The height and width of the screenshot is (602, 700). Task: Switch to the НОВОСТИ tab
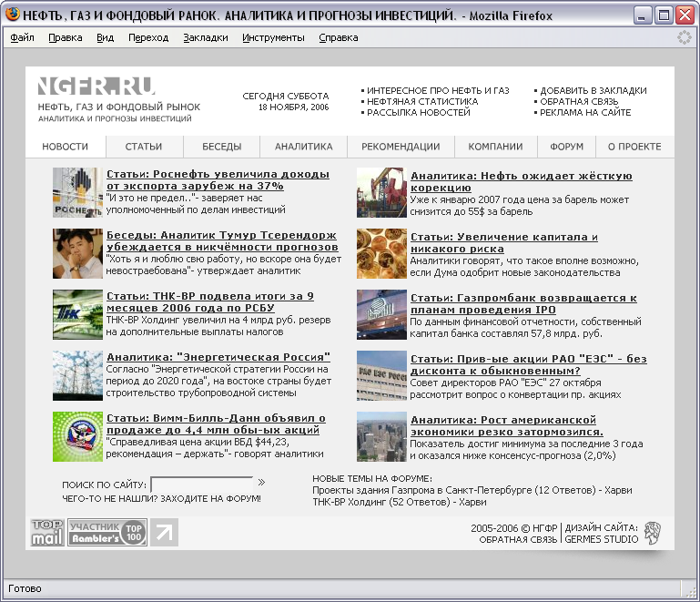(66, 147)
